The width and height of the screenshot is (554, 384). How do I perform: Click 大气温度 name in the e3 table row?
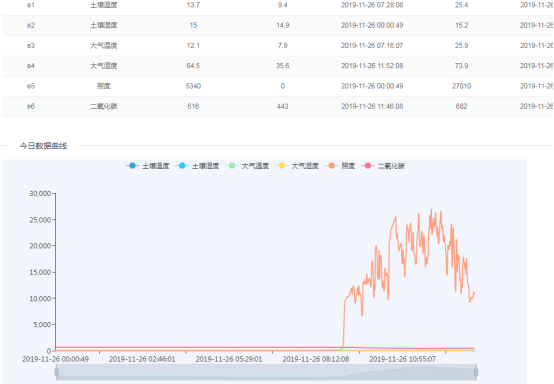click(x=104, y=45)
